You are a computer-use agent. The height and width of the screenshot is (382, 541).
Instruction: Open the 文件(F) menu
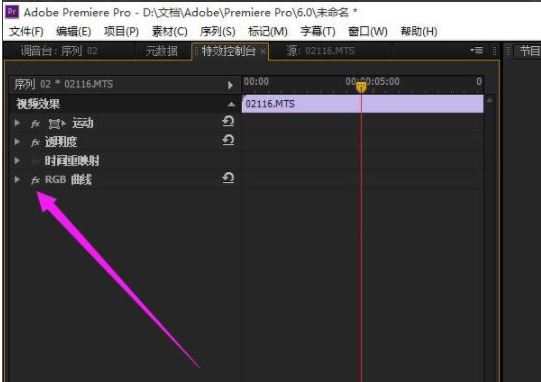[x=26, y=31]
